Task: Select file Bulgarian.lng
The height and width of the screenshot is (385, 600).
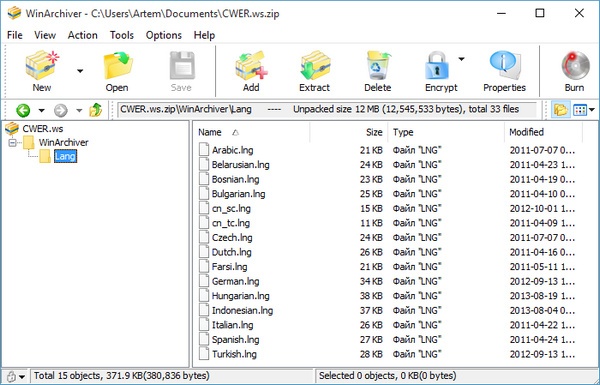Action: [x=238, y=194]
